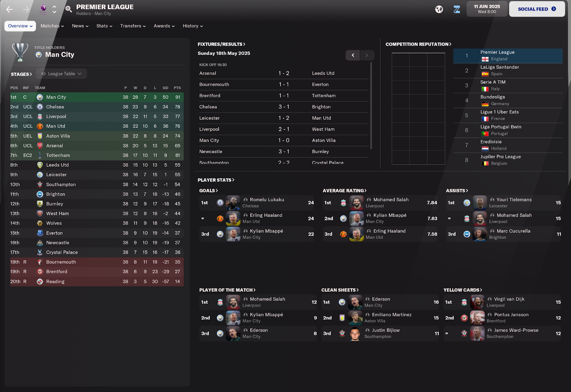Click Arsenal club badge in league table
Image resolution: width=571 pixels, height=392 pixels.
click(x=40, y=146)
